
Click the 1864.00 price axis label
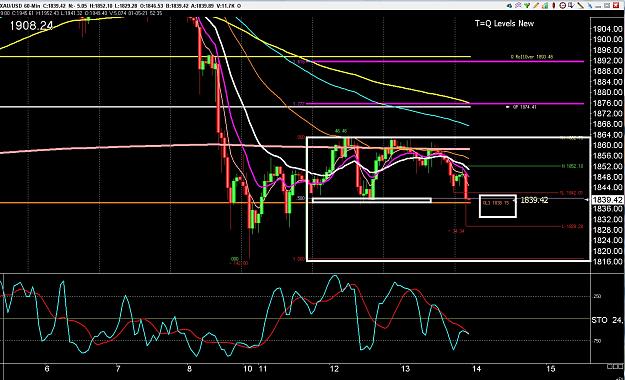tap(608, 135)
